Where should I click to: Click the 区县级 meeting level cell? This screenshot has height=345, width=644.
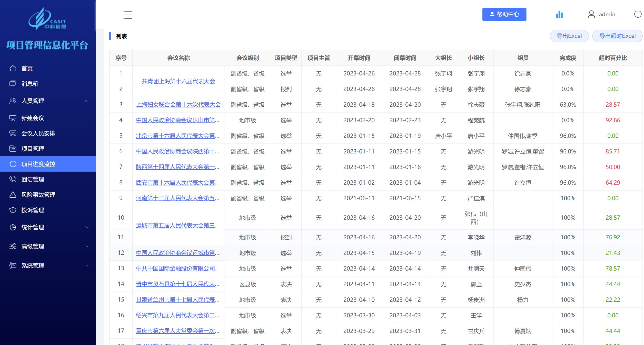pos(247,284)
